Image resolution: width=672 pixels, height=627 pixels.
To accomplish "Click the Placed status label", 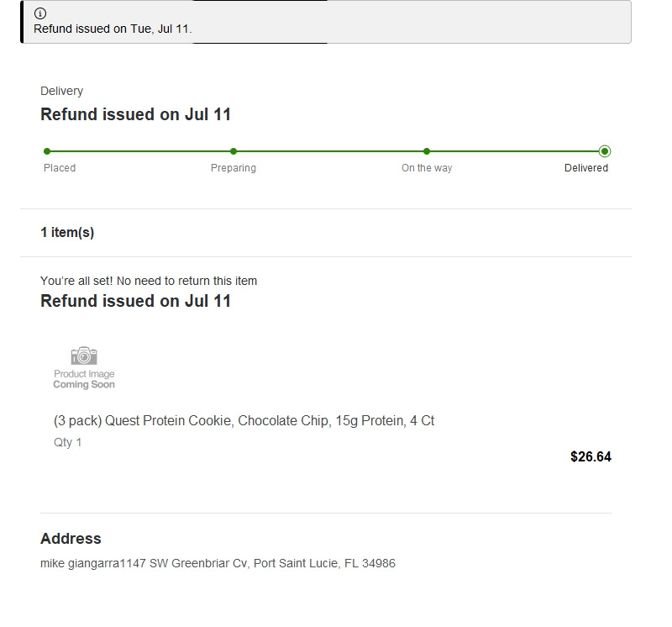I will click(x=60, y=168).
